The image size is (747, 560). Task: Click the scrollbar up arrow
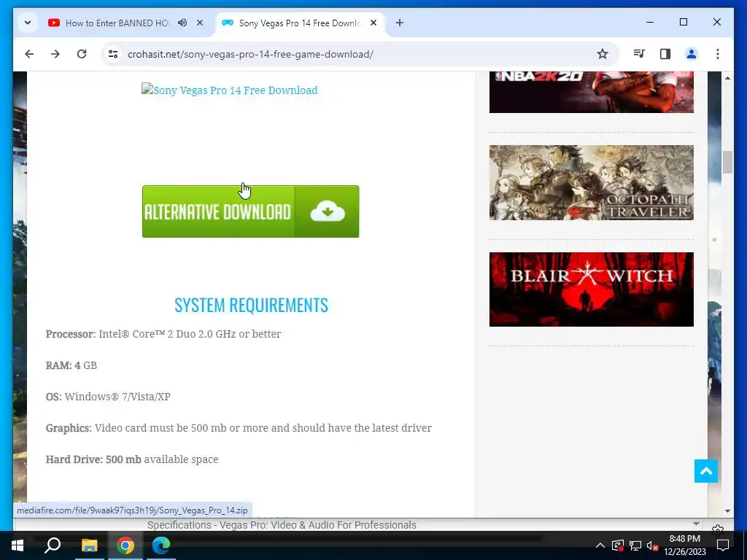tap(727, 77)
